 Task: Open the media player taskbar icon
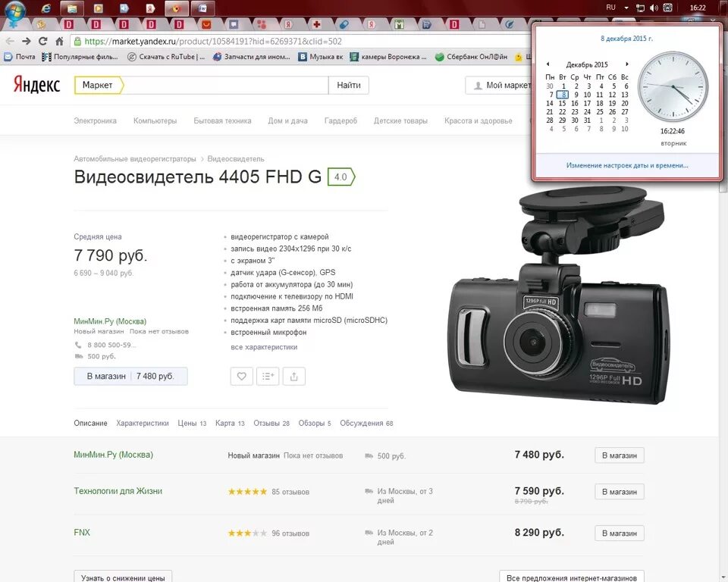(98, 8)
